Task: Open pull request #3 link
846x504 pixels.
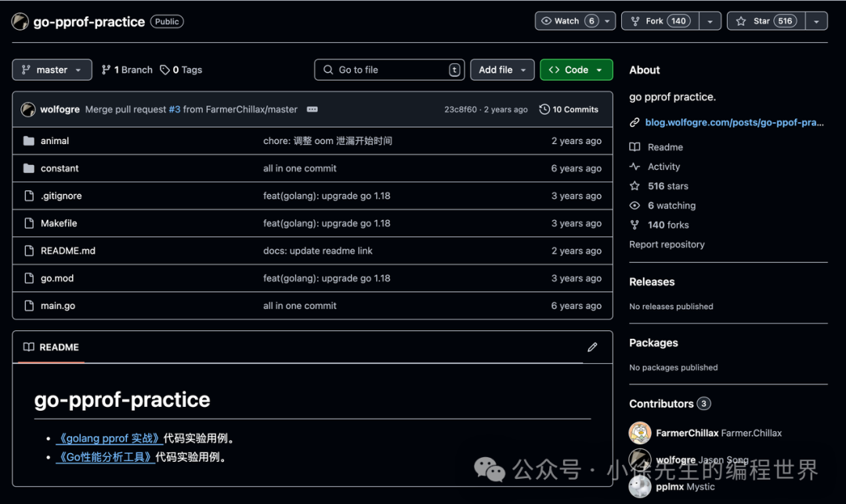Action: coord(174,110)
